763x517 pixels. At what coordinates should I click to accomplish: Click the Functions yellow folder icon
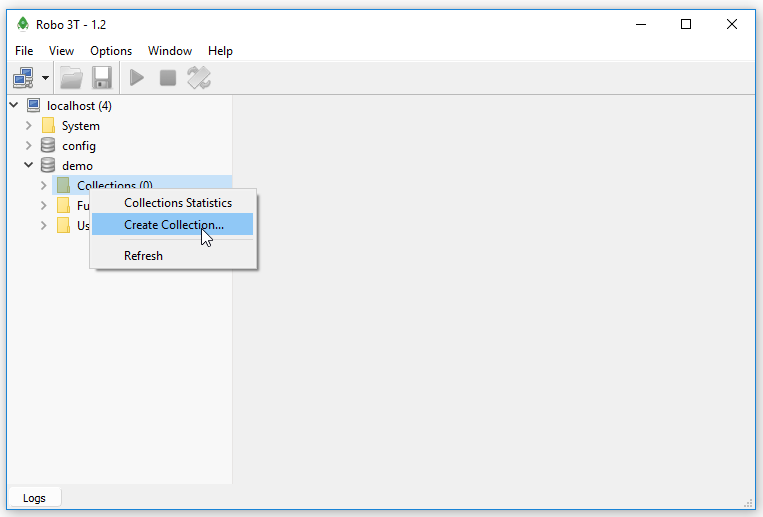point(63,205)
